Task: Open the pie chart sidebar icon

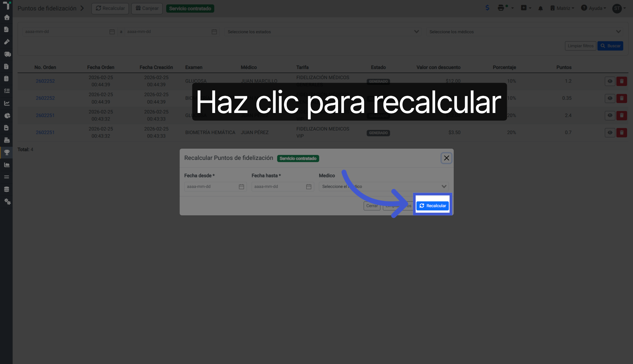Action: [7, 116]
